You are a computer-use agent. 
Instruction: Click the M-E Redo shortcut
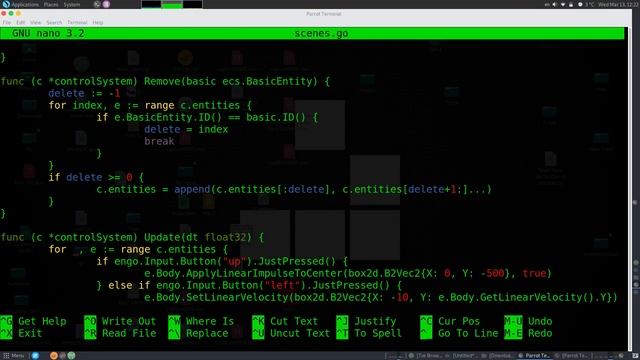tap(528, 333)
